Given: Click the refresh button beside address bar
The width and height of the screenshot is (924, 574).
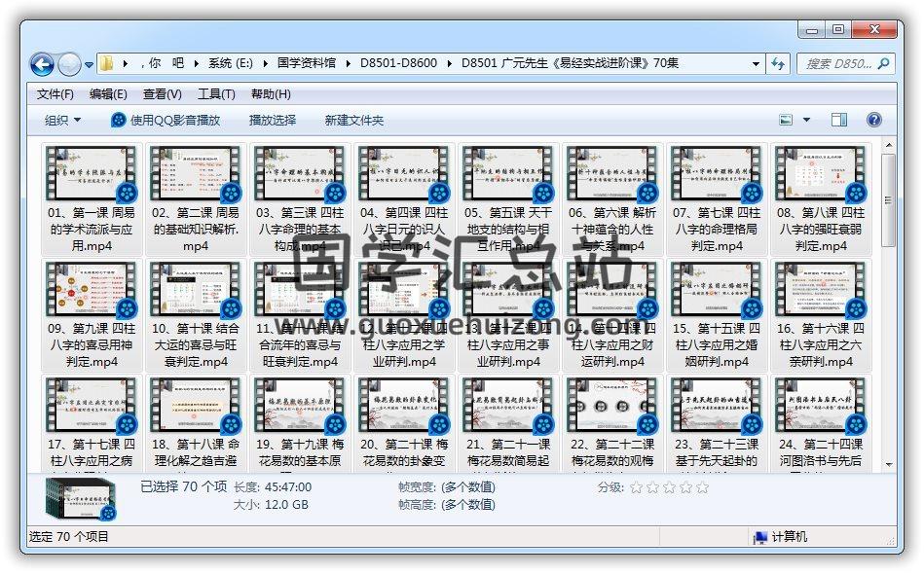Looking at the screenshot, I should [778, 64].
